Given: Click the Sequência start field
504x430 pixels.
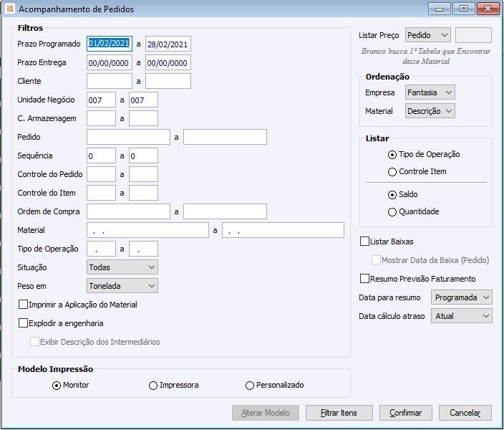Looking at the screenshot, I should click(x=101, y=156).
